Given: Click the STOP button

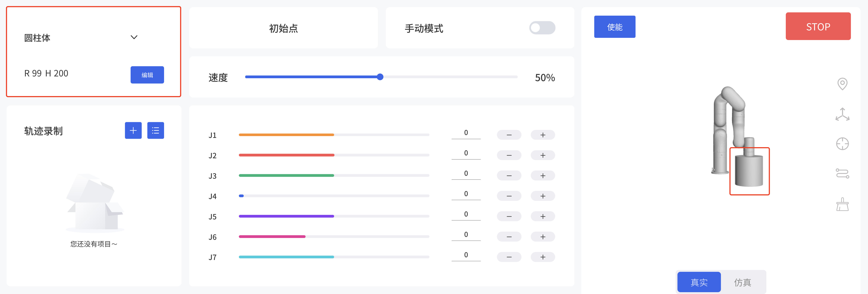Looking at the screenshot, I should 818,26.
